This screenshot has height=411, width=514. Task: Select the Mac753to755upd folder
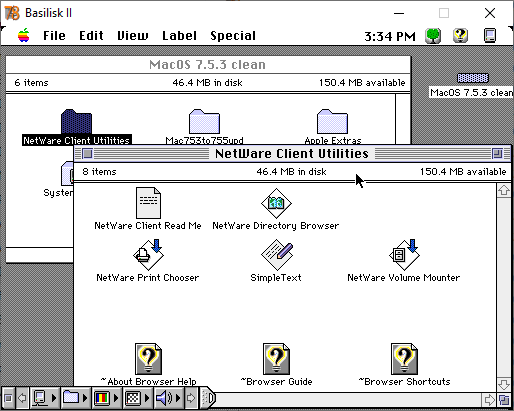(204, 122)
